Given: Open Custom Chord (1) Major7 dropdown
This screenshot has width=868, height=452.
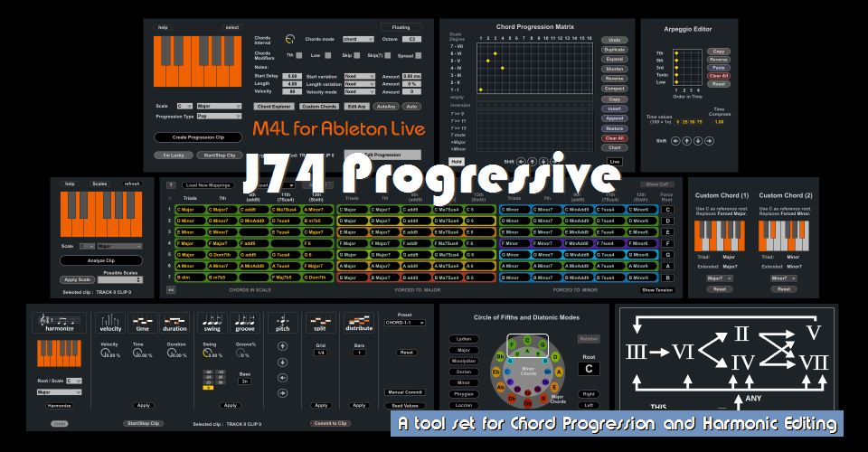Looking at the screenshot, I should click(720, 278).
